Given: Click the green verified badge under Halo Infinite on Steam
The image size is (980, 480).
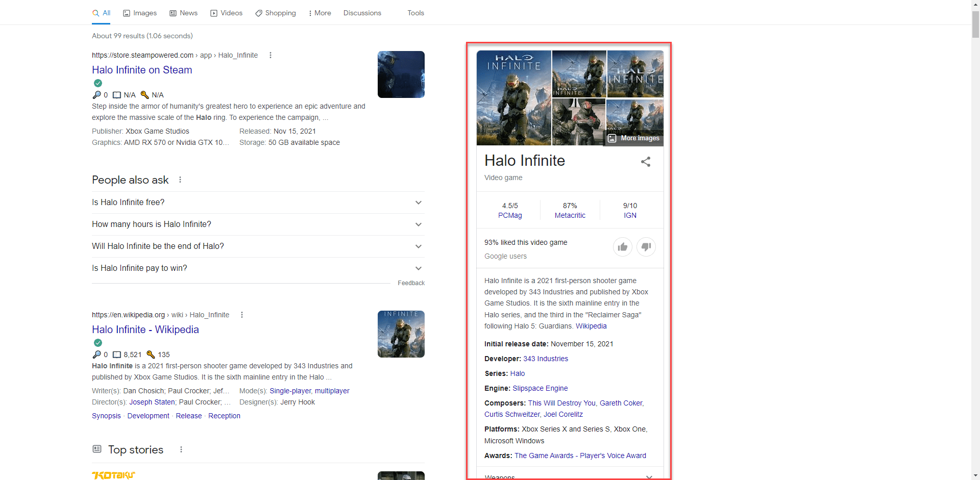Looking at the screenshot, I should click(97, 83).
